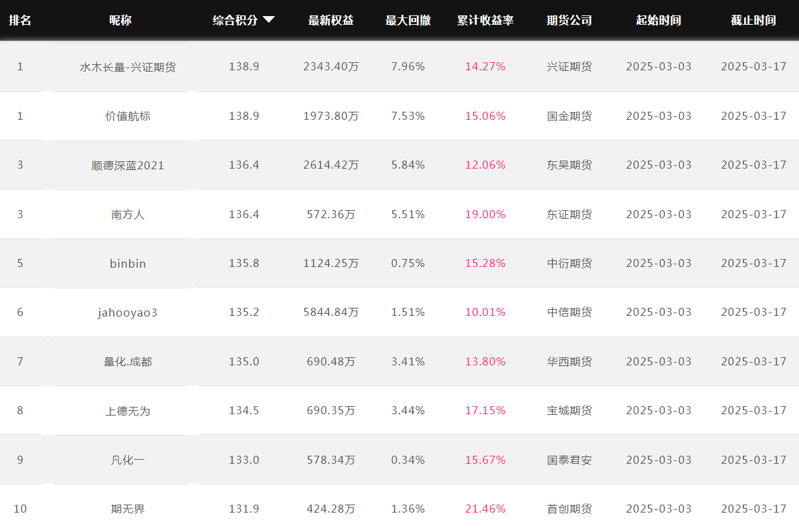Open 期无界 trader entry

click(x=127, y=509)
